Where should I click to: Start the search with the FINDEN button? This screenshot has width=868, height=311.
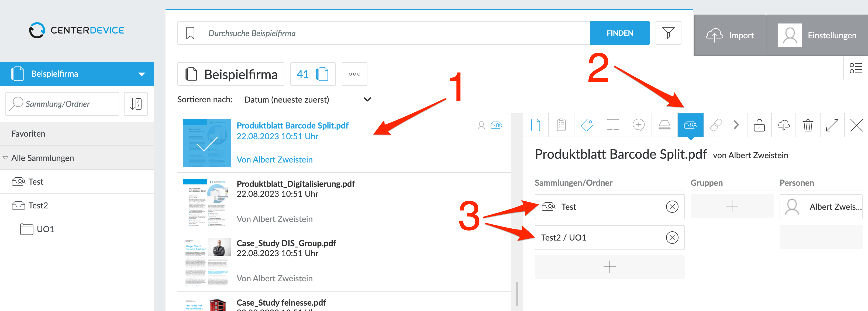pyautogui.click(x=620, y=33)
